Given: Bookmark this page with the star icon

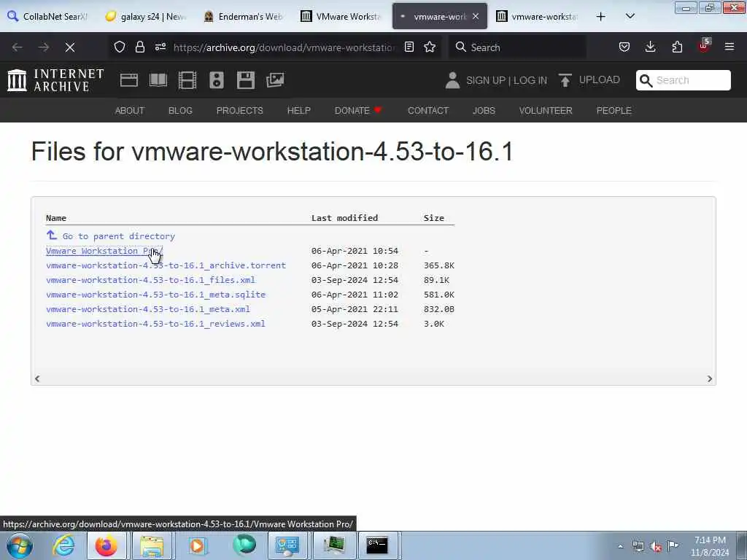Looking at the screenshot, I should (430, 47).
